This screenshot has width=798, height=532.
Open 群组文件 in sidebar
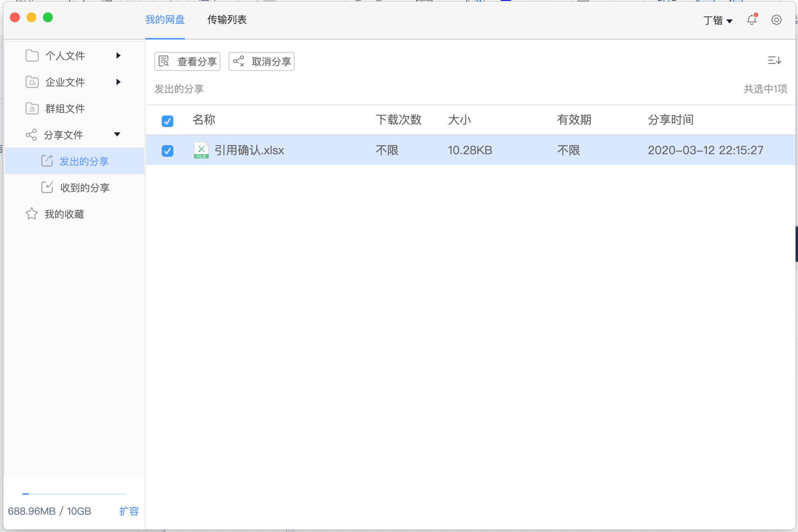[x=75, y=108]
